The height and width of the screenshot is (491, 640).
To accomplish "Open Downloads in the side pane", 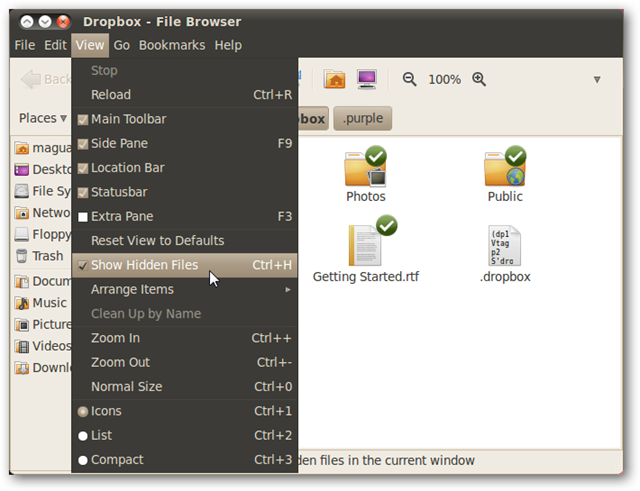I will (42, 368).
